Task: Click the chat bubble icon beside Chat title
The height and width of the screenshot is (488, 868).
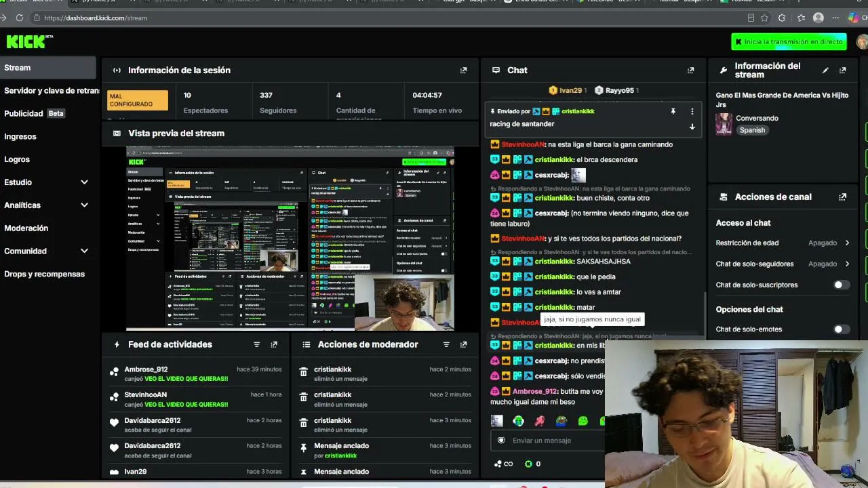Action: pyautogui.click(x=496, y=70)
